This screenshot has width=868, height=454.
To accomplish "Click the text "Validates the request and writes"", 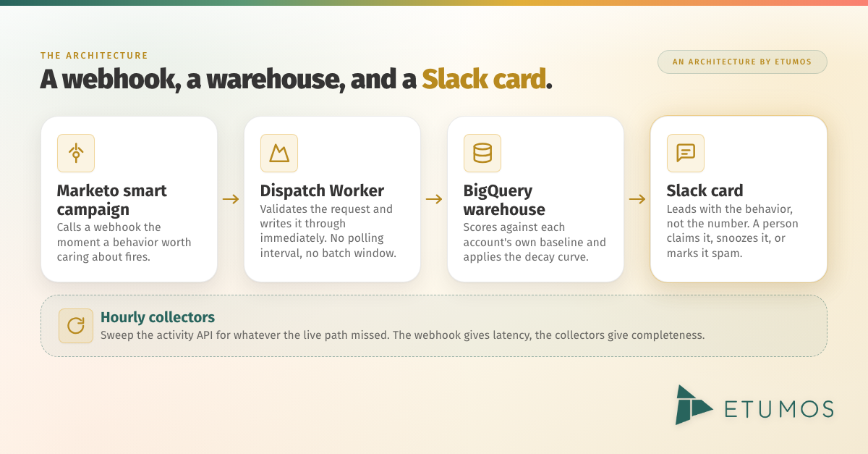I will [x=326, y=216].
